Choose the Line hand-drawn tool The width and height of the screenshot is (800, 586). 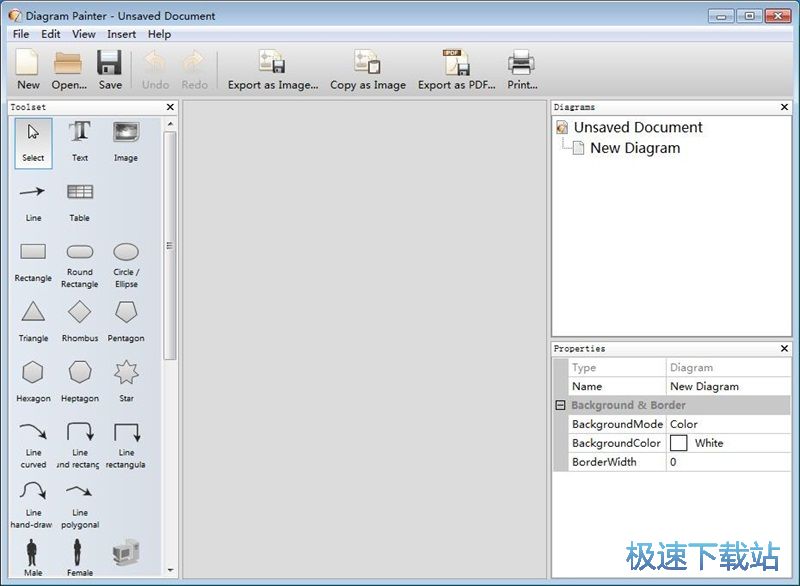pyautogui.click(x=32, y=504)
